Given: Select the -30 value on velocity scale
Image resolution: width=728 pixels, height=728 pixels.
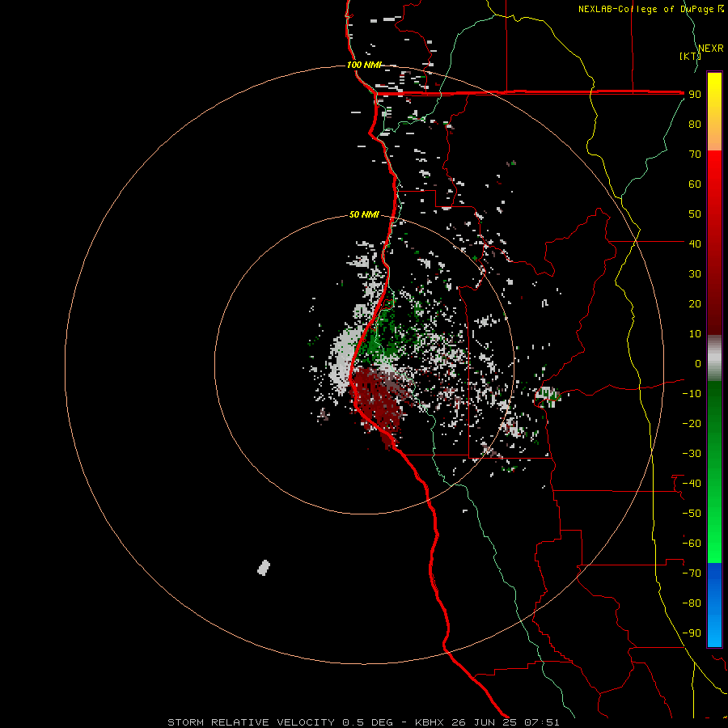Looking at the screenshot, I should pyautogui.click(x=692, y=454).
